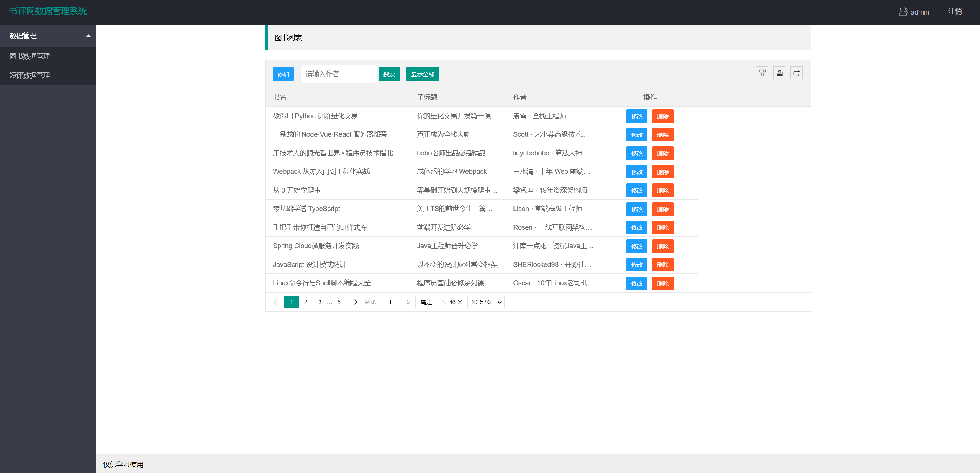Click 删除 for Webpack 从零入门 row
Screen dimensions: 980x473
coord(663,172)
